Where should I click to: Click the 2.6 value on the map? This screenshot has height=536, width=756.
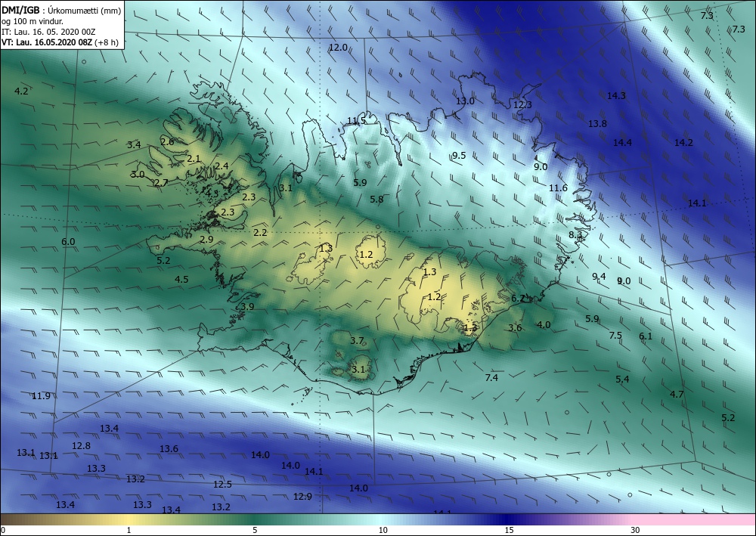pos(167,141)
